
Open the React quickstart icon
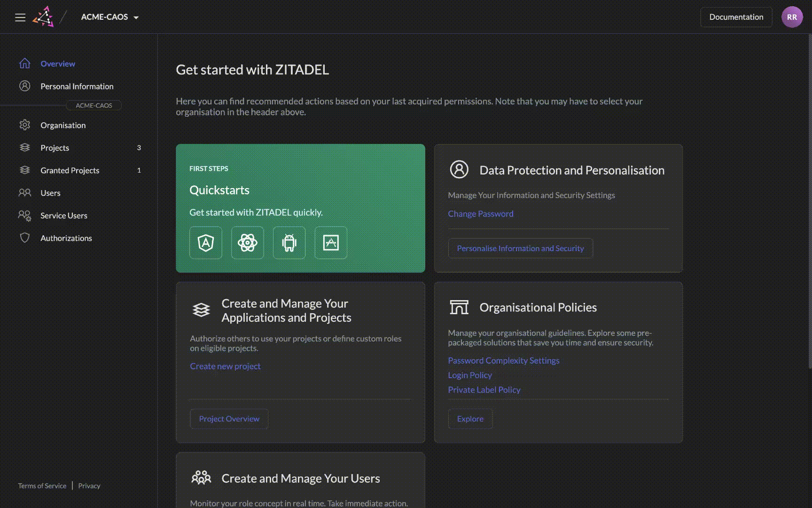[248, 243]
